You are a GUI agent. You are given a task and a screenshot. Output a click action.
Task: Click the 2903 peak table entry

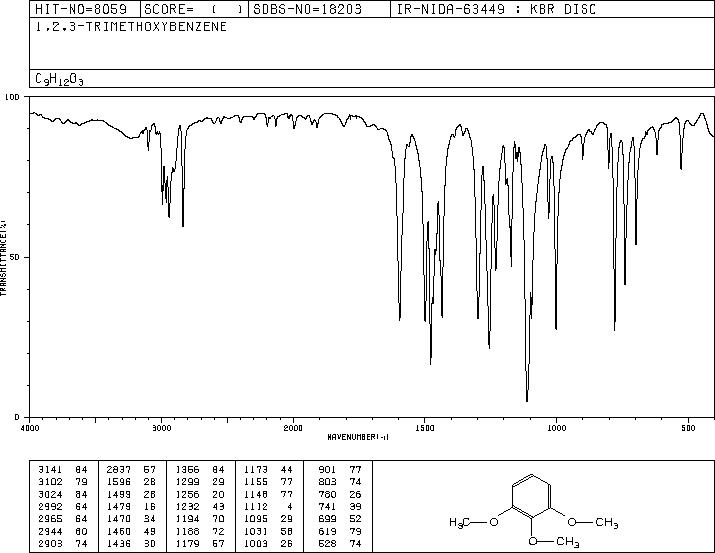(x=62, y=543)
